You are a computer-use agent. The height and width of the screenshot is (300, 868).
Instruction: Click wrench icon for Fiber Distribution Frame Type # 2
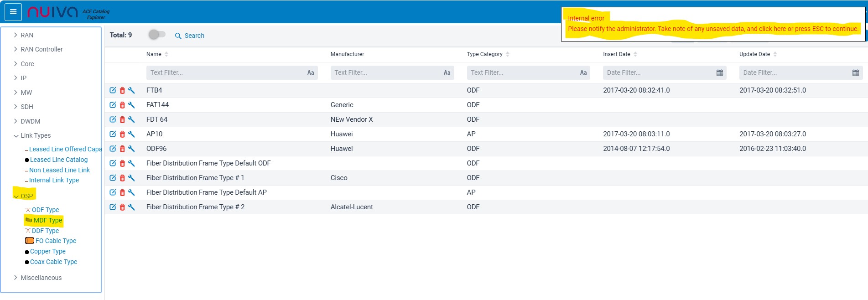(x=131, y=207)
